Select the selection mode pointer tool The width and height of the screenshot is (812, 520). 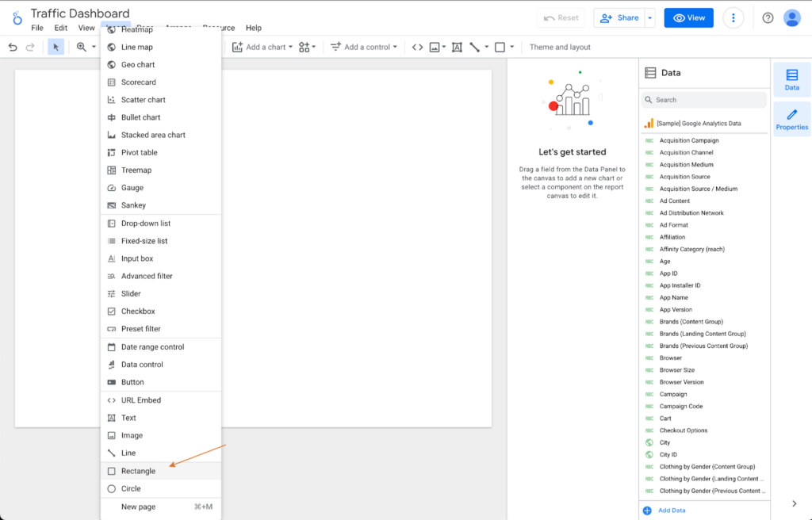(x=56, y=47)
